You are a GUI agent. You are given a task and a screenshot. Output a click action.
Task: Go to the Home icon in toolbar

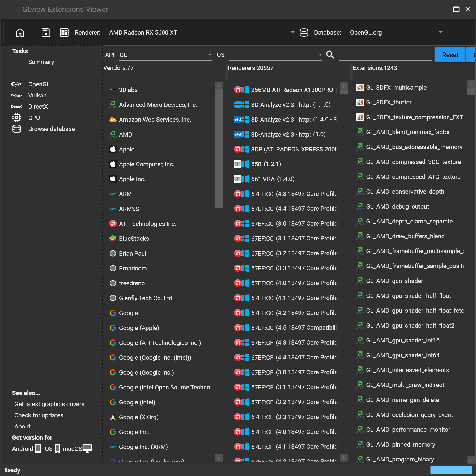[x=20, y=32]
